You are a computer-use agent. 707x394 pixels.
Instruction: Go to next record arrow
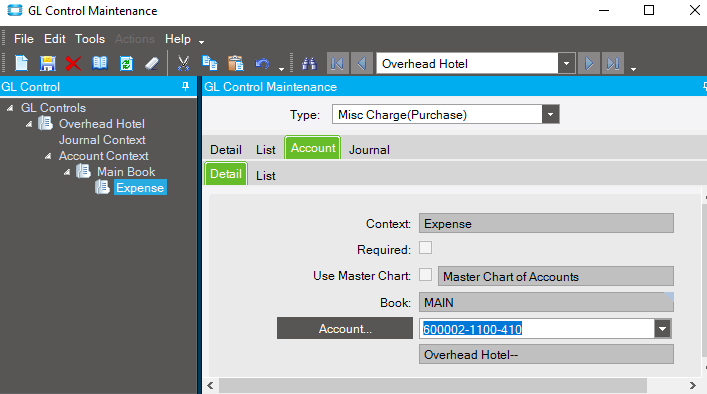(588, 63)
